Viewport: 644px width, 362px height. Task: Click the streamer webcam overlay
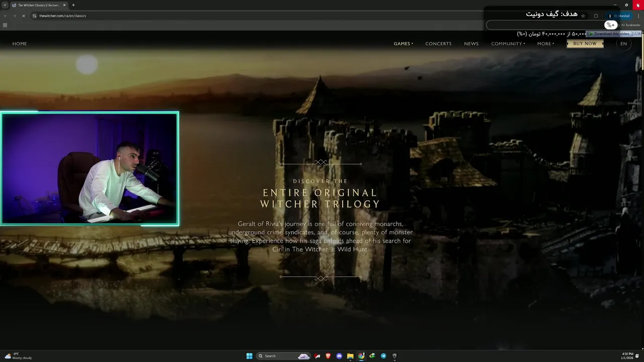[90, 168]
